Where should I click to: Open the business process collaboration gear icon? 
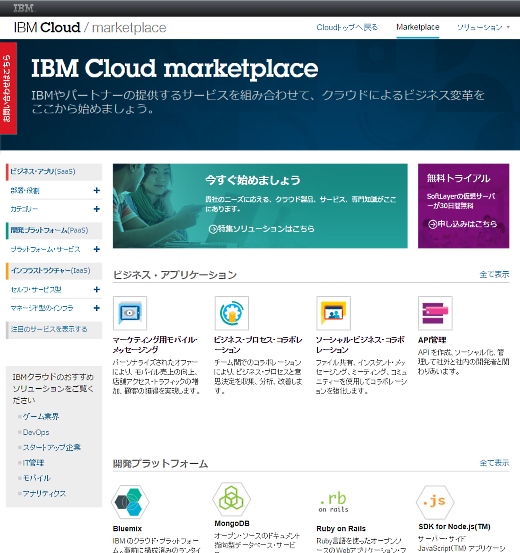pyautogui.click(x=232, y=313)
